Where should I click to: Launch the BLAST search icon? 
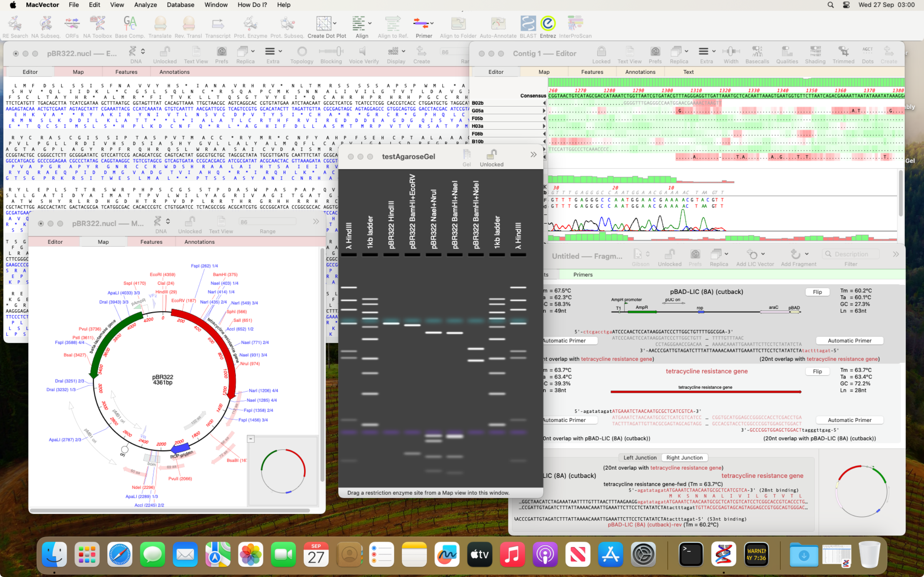pos(528,24)
